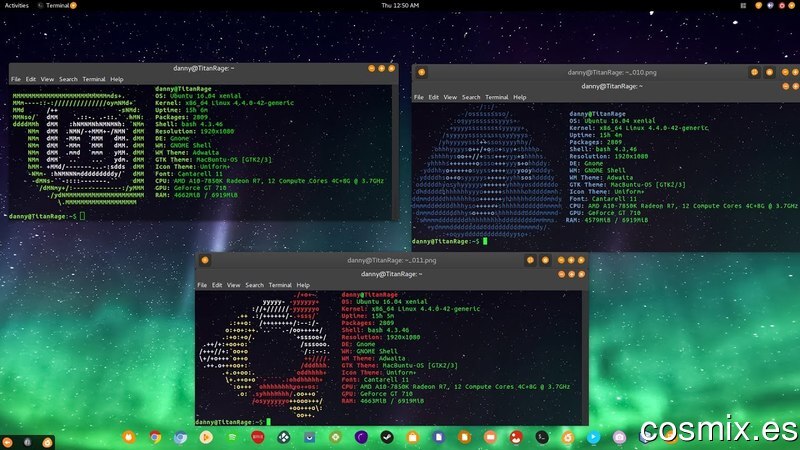Open Terminal menu in right terminal window
Image resolution: width=800 pixels, height=450 pixels.
point(496,97)
